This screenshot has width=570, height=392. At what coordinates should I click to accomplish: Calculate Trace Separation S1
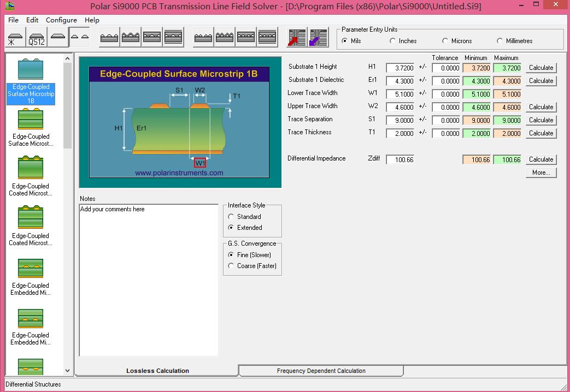tap(541, 120)
